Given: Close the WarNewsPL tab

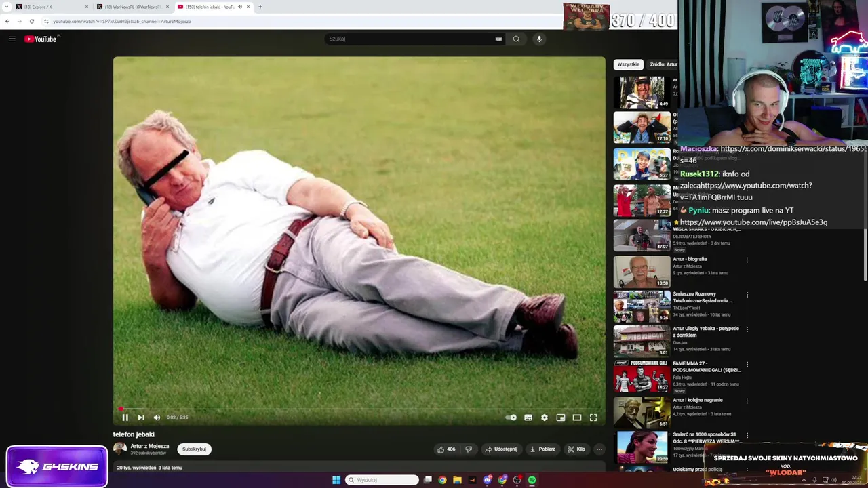Looking at the screenshot, I should click(x=167, y=7).
